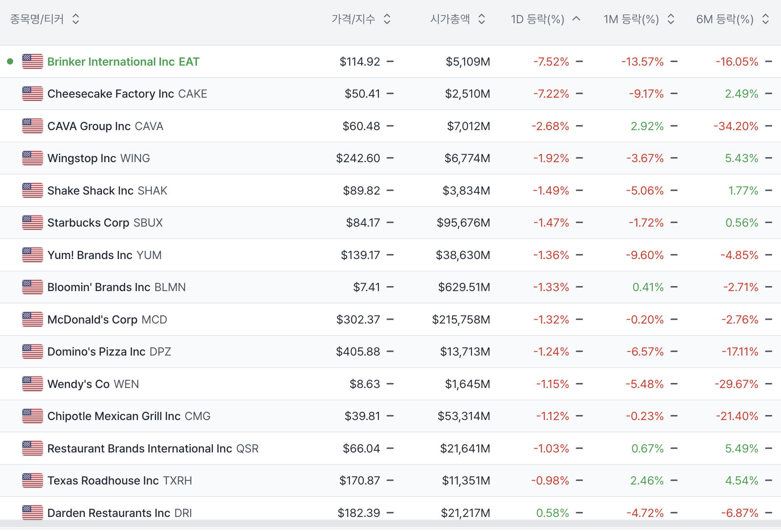Click horizontal scrollbar at bottom of table

coord(390,524)
